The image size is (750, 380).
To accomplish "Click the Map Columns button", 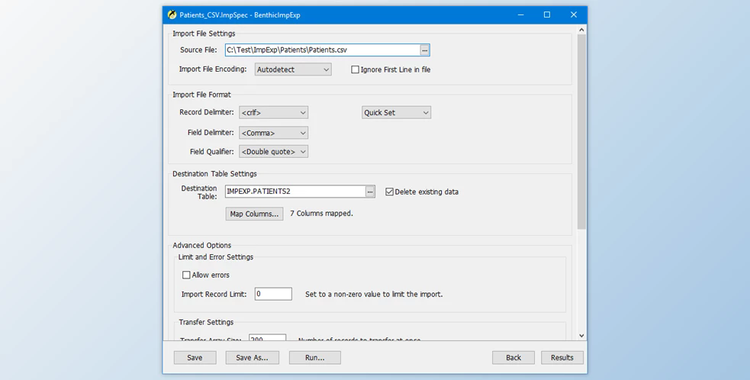I will pos(254,214).
